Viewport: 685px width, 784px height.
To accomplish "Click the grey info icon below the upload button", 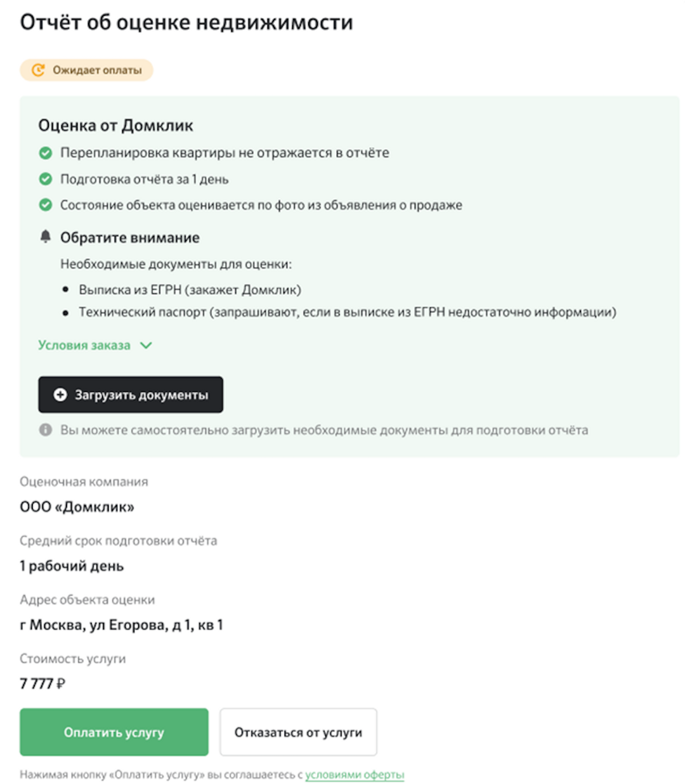I will [46, 430].
